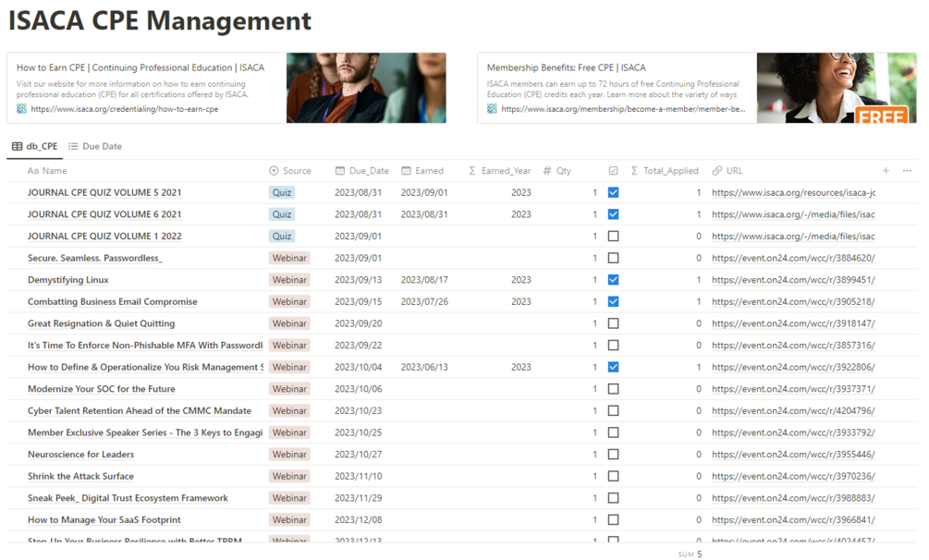Uncheck the Combatting Business Email Compromise box
Viewport: 929px width, 560px height.
pos(613,301)
